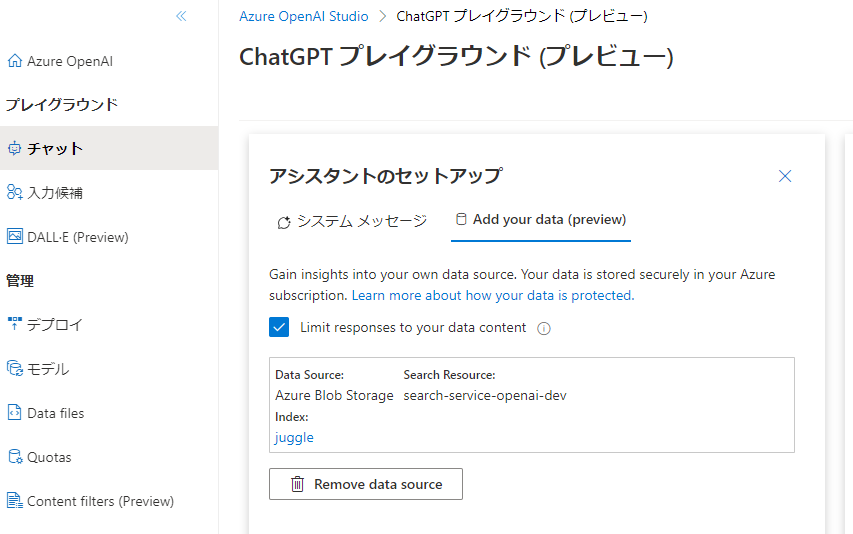Close the assistant setup panel
853x534 pixels.
(x=785, y=176)
